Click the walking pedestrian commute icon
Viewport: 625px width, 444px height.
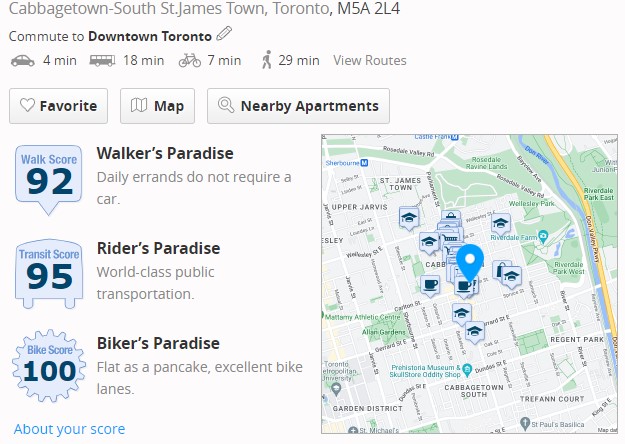pos(267,61)
